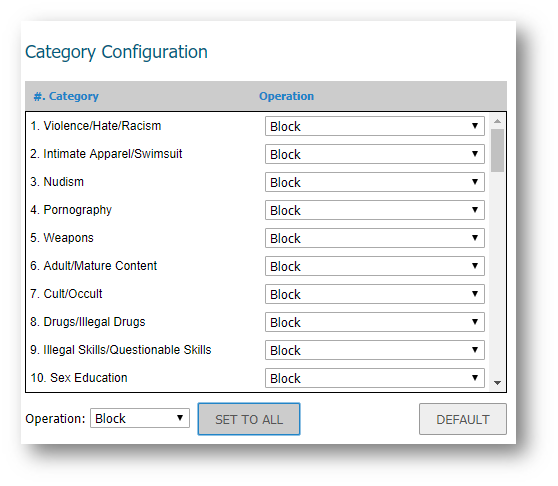Expand the Cult/Occult operation dropdown
Screen dimensions: 558x486
(374, 294)
